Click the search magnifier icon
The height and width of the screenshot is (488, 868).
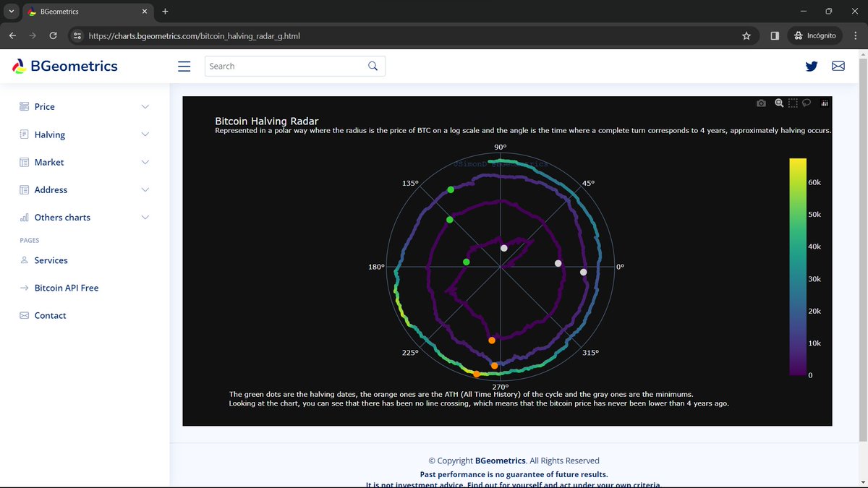pyautogui.click(x=373, y=66)
